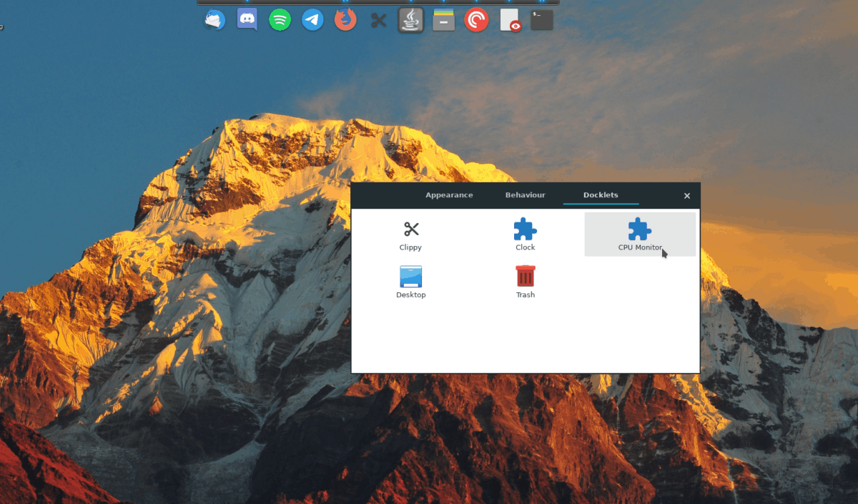Screen dimensions: 858x504
Task: Click the document-with-eye icon on the dock
Action: click(509, 19)
